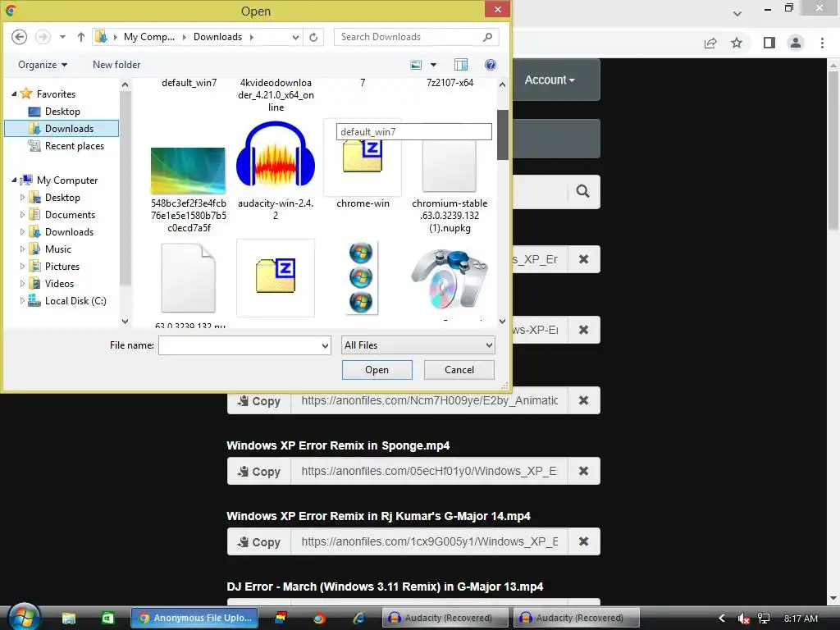
Task: Change the file view icon mode
Action: click(416, 65)
